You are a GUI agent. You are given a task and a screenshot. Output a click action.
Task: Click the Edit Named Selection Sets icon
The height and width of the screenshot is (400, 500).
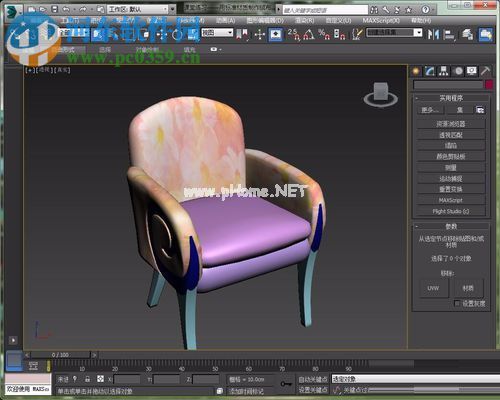pyautogui.click(x=357, y=34)
